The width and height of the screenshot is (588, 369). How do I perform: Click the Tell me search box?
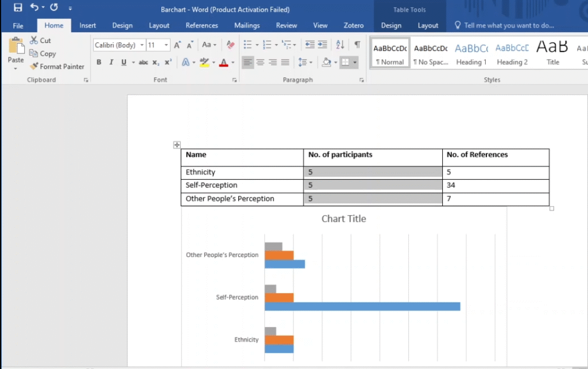(508, 25)
